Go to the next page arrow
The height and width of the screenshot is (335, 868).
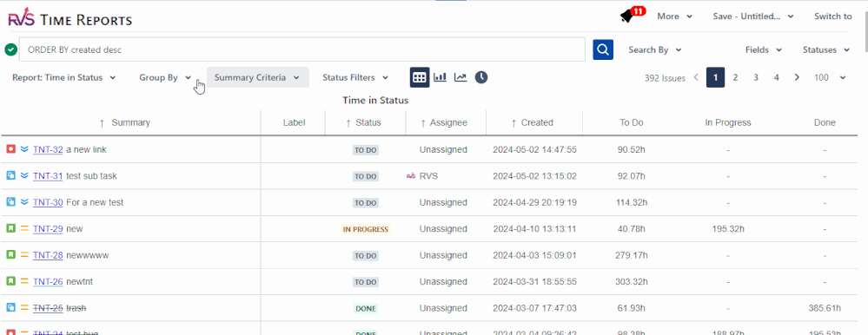(797, 77)
